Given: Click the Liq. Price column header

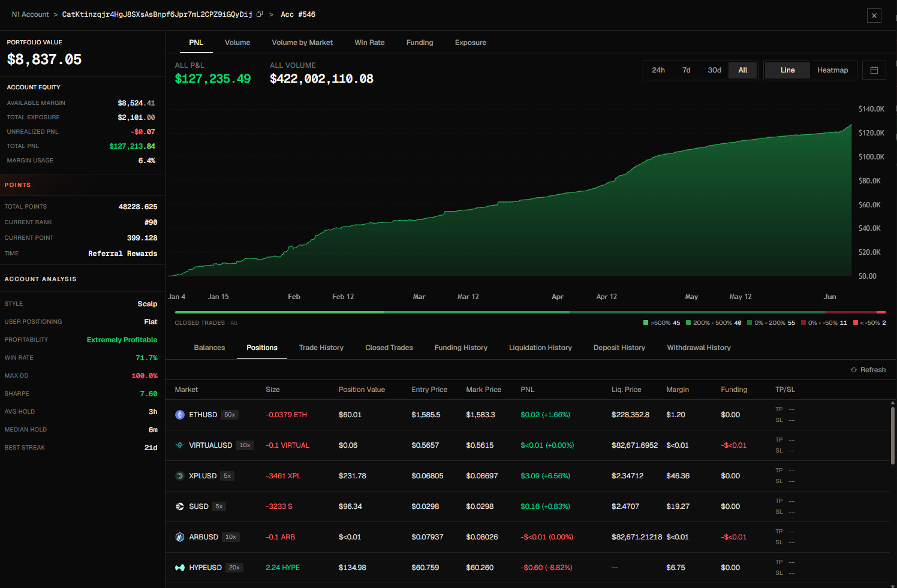Looking at the screenshot, I should tap(627, 390).
